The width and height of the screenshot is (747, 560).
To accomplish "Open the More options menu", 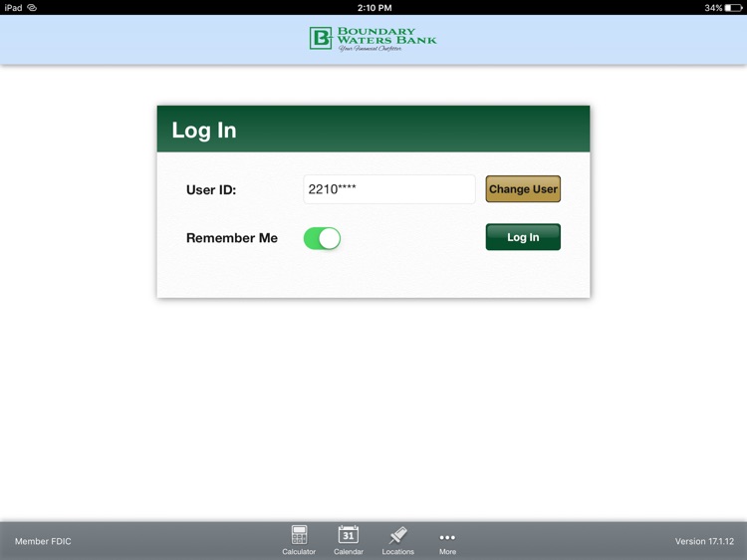I will tap(447, 543).
